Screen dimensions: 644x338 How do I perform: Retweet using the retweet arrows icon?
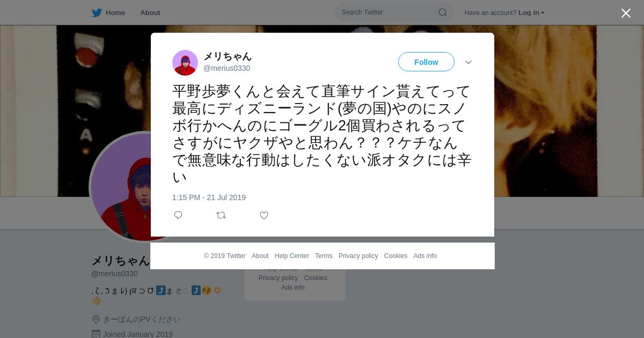point(221,215)
